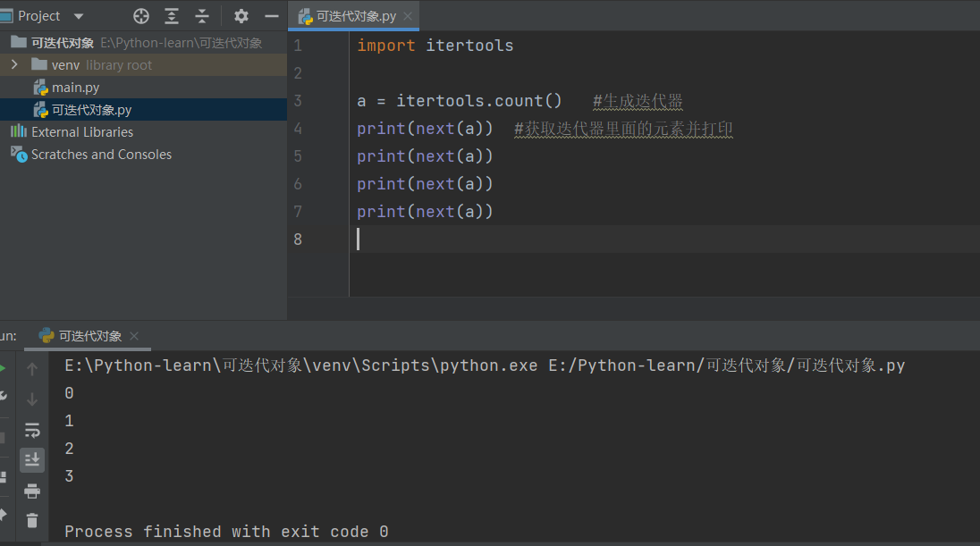Click Expand All in Project toolbar
The image size is (980, 546).
[172, 16]
